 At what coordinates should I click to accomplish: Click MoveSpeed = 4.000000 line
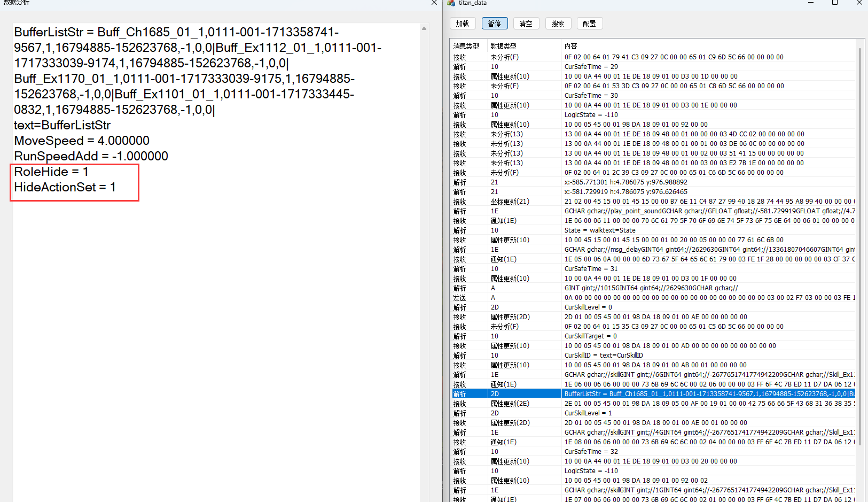pyautogui.click(x=82, y=141)
